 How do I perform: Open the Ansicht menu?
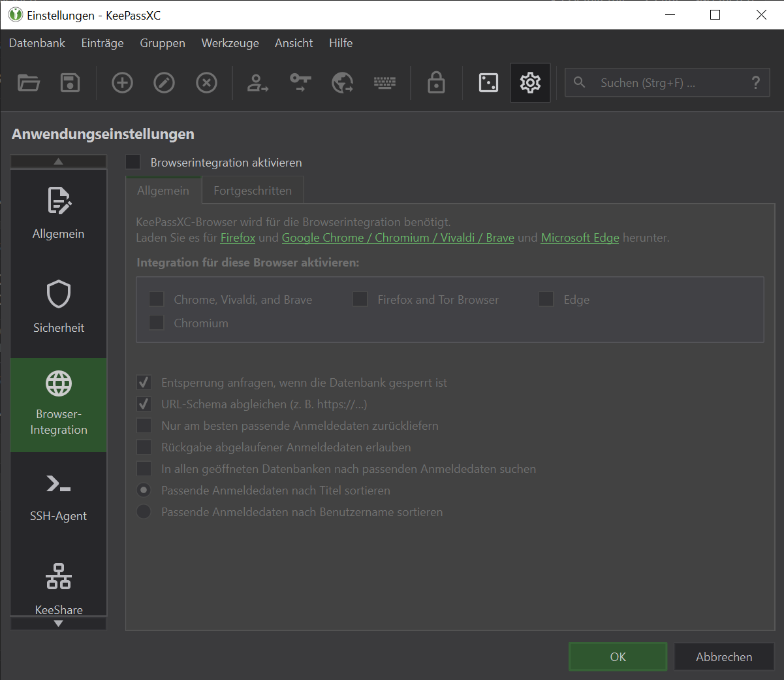tap(294, 43)
